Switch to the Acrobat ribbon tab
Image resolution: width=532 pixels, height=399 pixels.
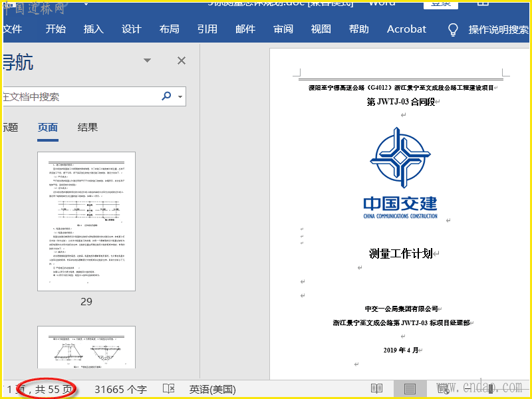406,29
